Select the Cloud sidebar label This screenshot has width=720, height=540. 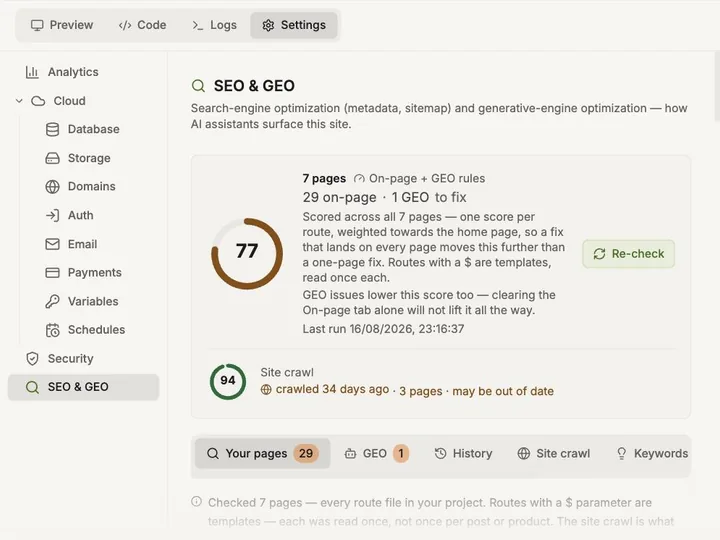[x=69, y=101]
